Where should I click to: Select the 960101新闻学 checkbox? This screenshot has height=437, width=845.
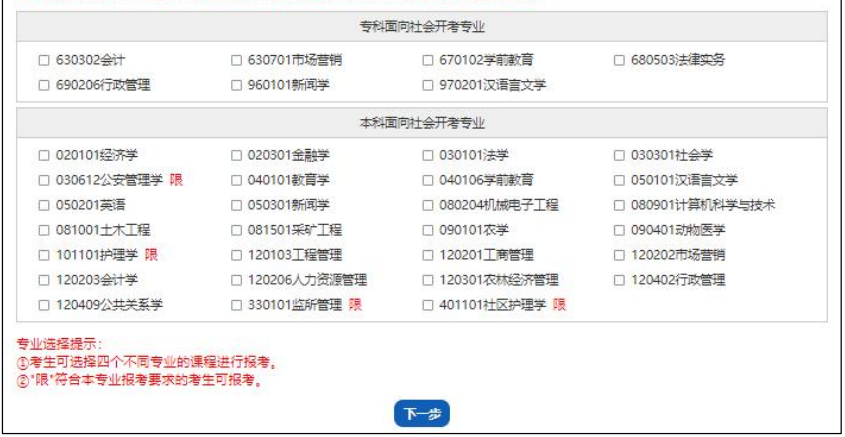tap(237, 85)
